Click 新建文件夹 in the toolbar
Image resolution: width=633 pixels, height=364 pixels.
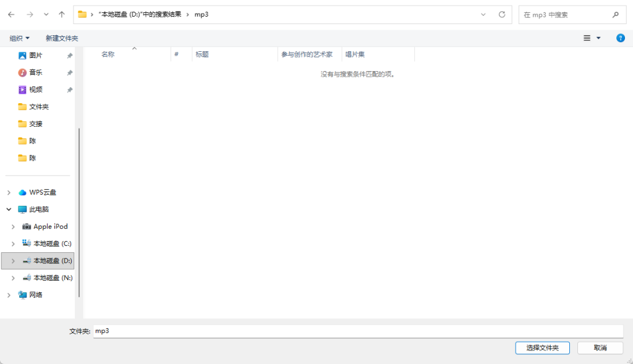pyautogui.click(x=62, y=38)
